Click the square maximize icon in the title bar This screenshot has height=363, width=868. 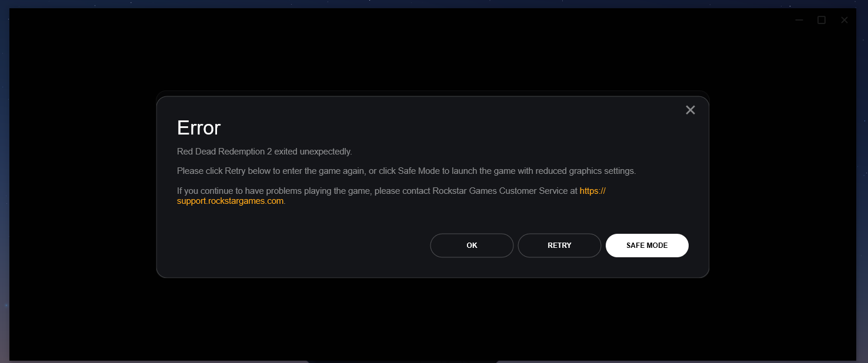click(x=822, y=20)
